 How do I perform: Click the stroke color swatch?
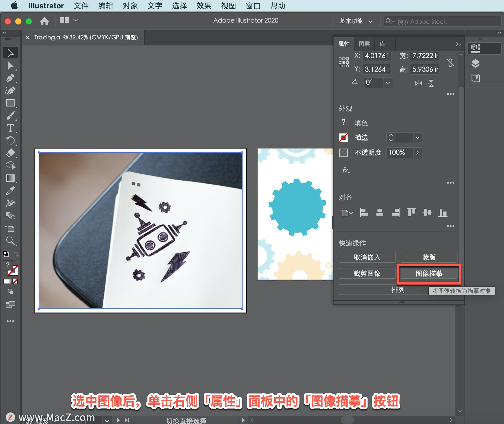click(344, 137)
